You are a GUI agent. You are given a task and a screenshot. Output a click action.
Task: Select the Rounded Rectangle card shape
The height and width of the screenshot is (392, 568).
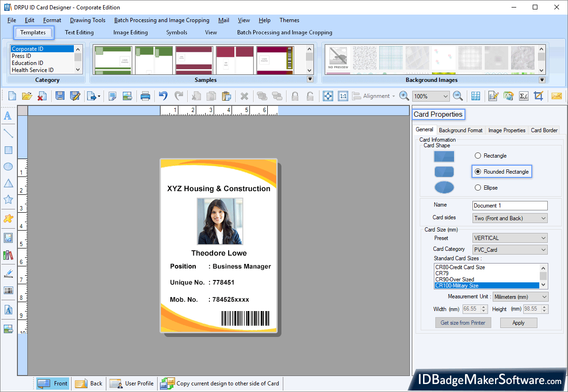pos(478,171)
